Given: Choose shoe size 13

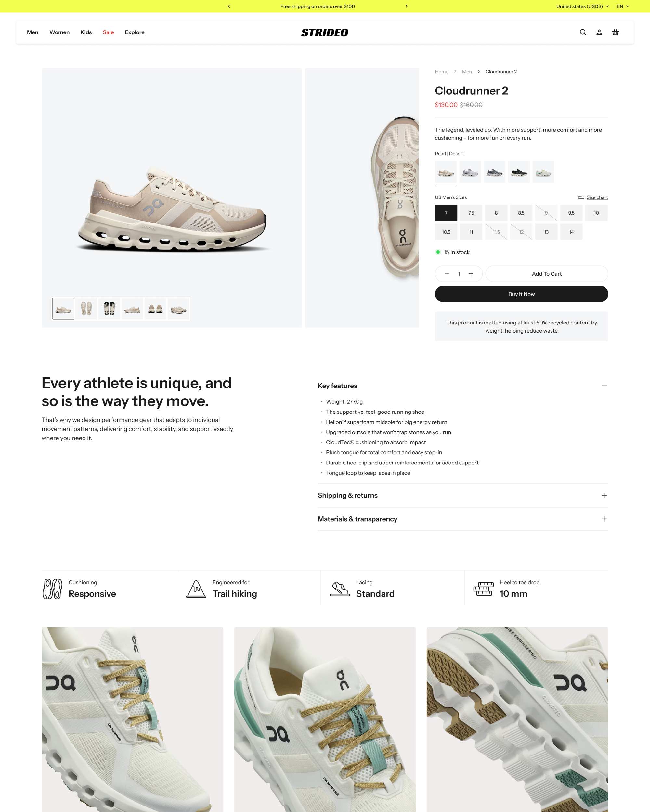Looking at the screenshot, I should point(546,232).
